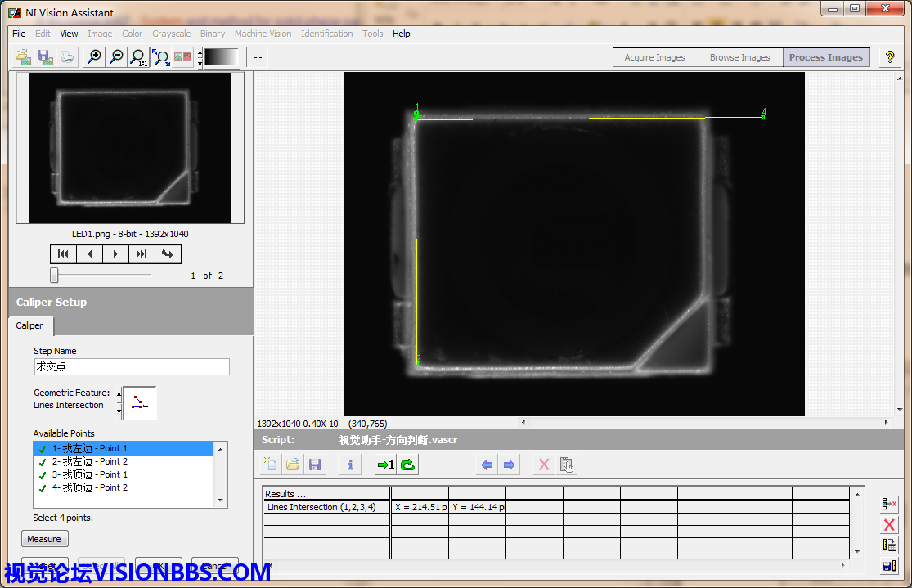Jump to the first image
The width and height of the screenshot is (912, 588).
point(64,254)
